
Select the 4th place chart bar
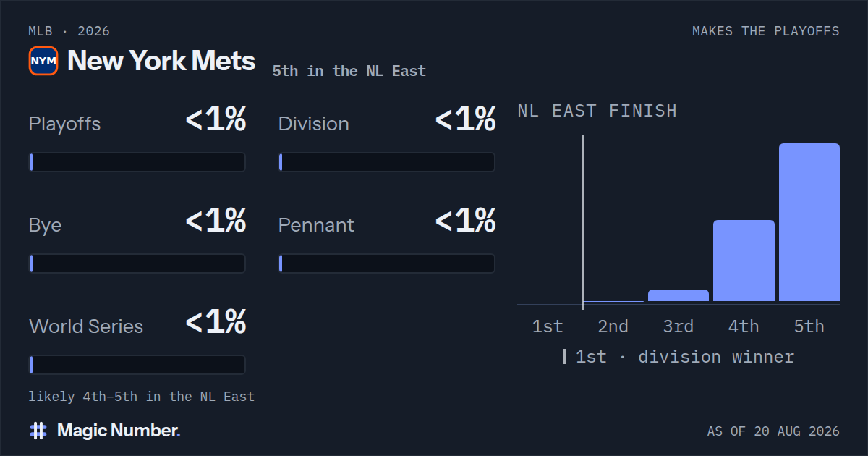(x=744, y=261)
